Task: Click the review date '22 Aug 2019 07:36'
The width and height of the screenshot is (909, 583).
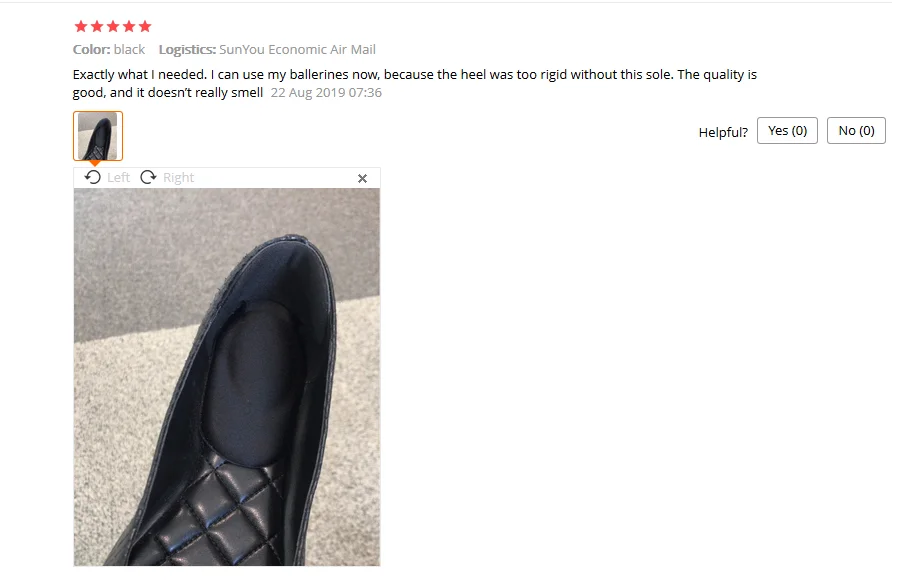Action: click(x=326, y=93)
